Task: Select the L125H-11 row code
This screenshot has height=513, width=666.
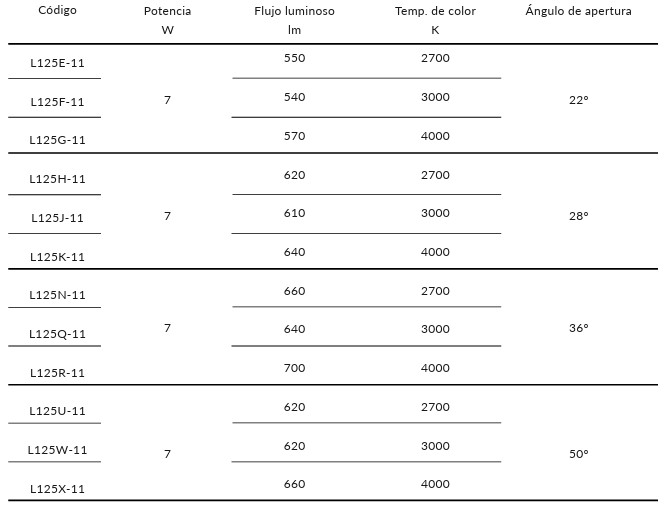Action: (58, 179)
